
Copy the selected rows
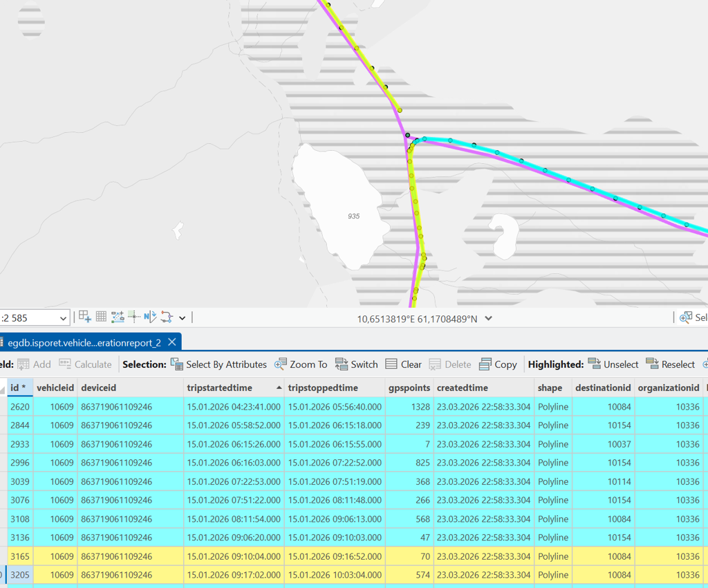pyautogui.click(x=498, y=365)
